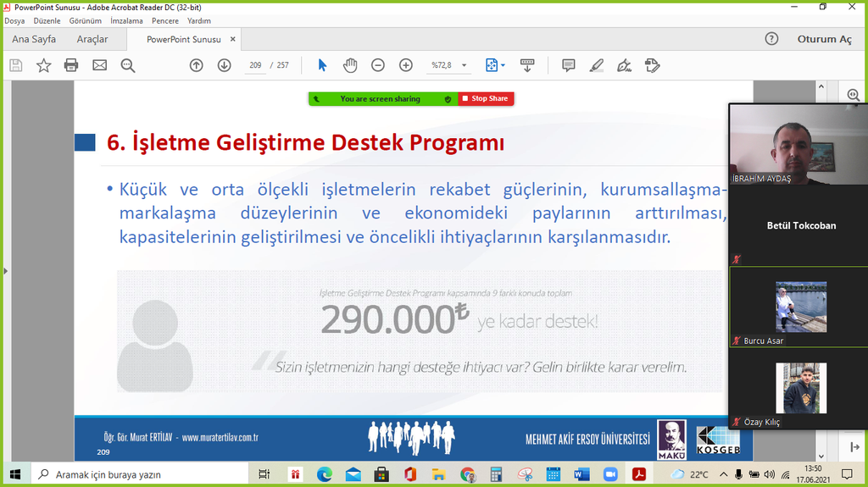The height and width of the screenshot is (487, 868).
Task: Open Calculator from taskbar
Action: coord(496,474)
